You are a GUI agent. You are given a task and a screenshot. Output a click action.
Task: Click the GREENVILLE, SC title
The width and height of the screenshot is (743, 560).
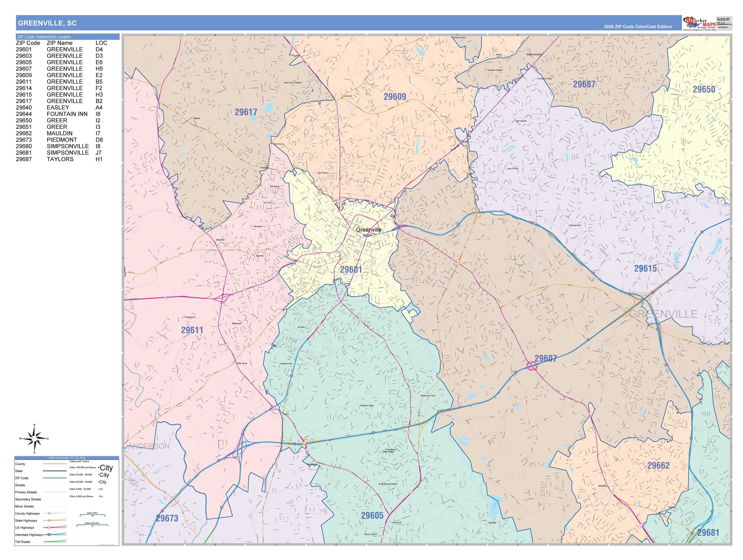pyautogui.click(x=47, y=23)
